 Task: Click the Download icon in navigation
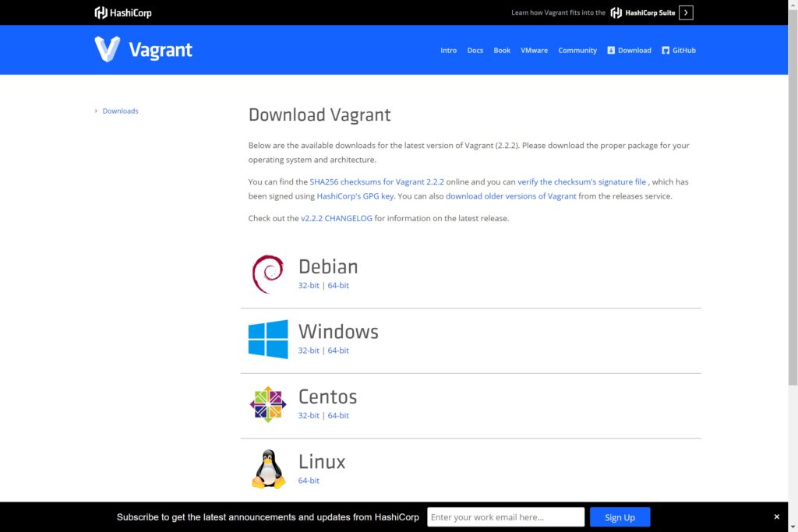click(x=611, y=51)
